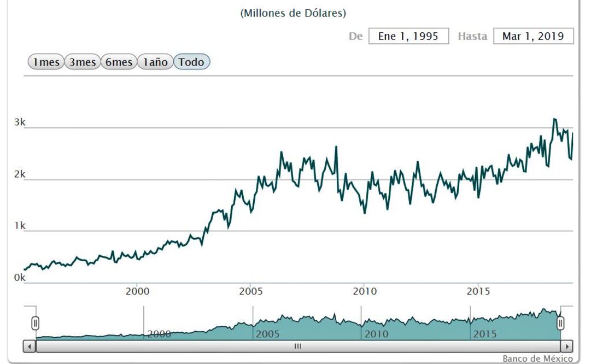Select the 1mes zoom range

pos(46,62)
